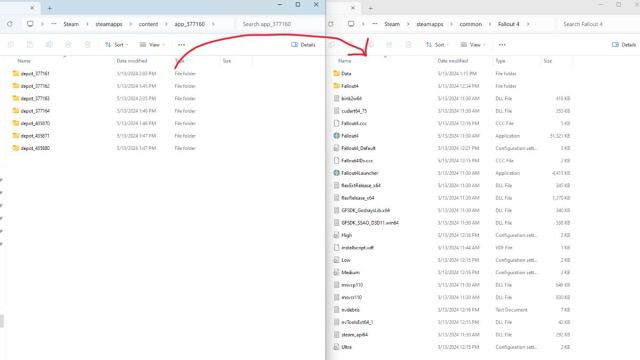This screenshot has width=640, height=360.
Task: Sort by Type column in Fallout 4 window
Action: pos(500,61)
